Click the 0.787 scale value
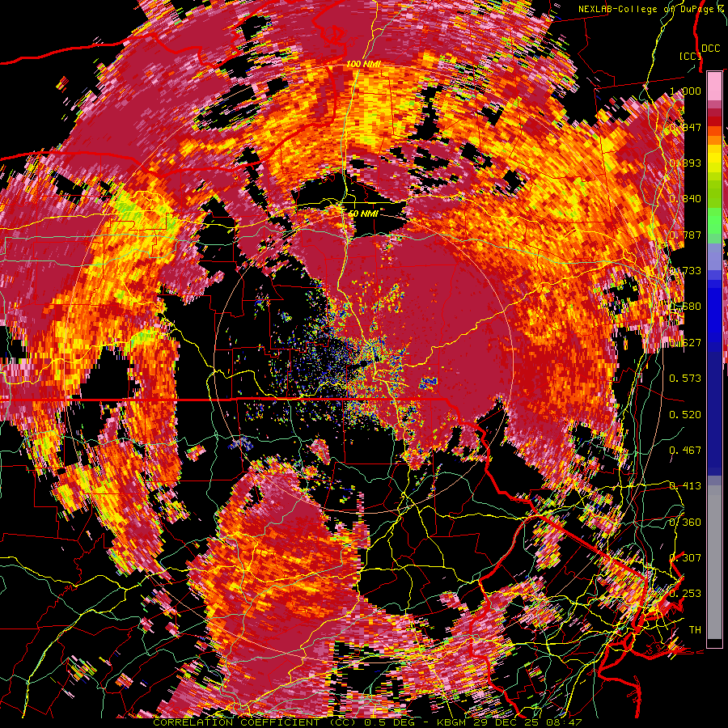This screenshot has width=728, height=728. (685, 235)
